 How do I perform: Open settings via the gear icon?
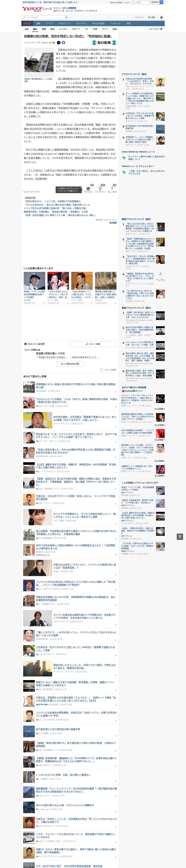pos(161,18)
